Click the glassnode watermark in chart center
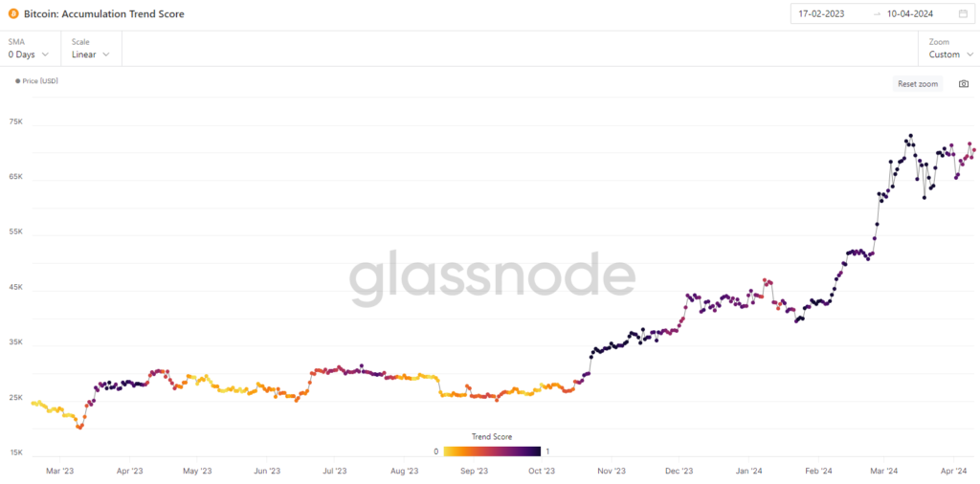 pyautogui.click(x=491, y=278)
